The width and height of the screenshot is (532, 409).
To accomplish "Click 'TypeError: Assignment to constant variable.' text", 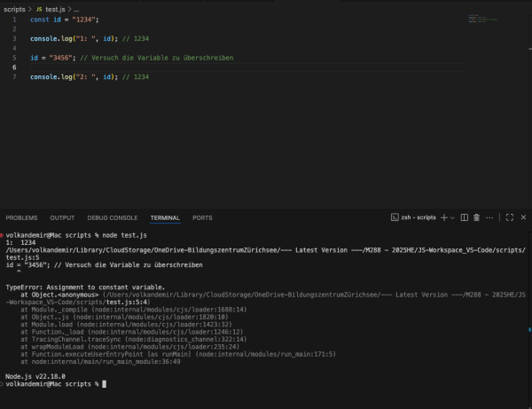I will pyautogui.click(x=85, y=287).
